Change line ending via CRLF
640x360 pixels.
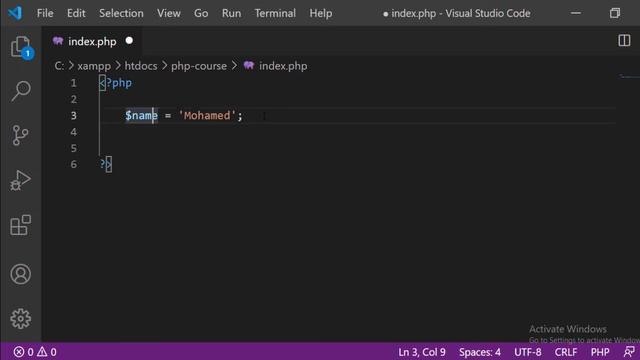[566, 352]
